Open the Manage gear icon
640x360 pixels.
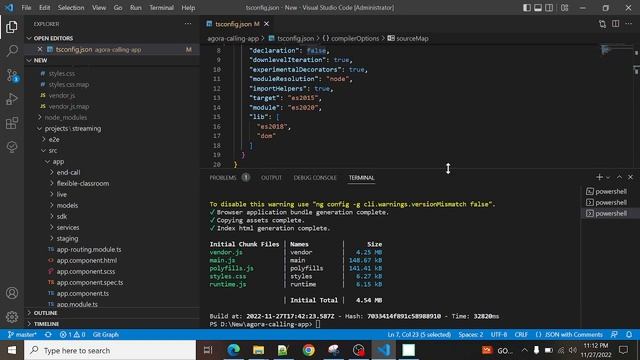pos(12,316)
